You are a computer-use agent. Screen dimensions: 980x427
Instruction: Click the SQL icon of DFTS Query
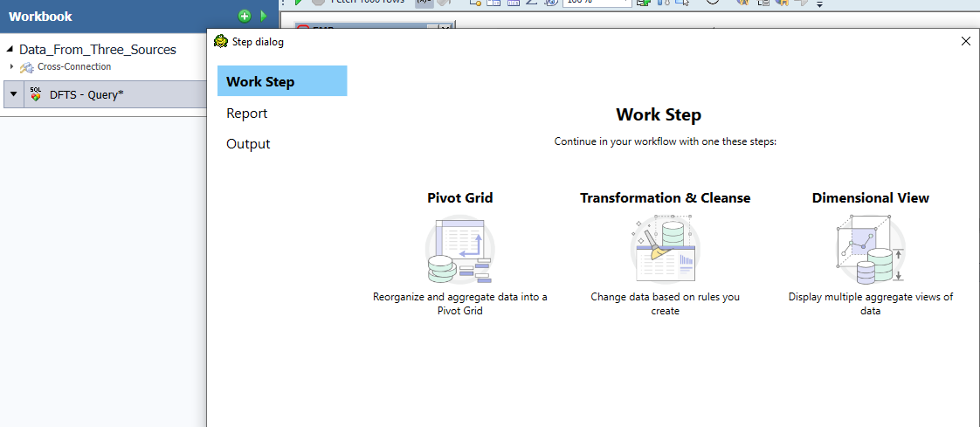pyautogui.click(x=36, y=94)
